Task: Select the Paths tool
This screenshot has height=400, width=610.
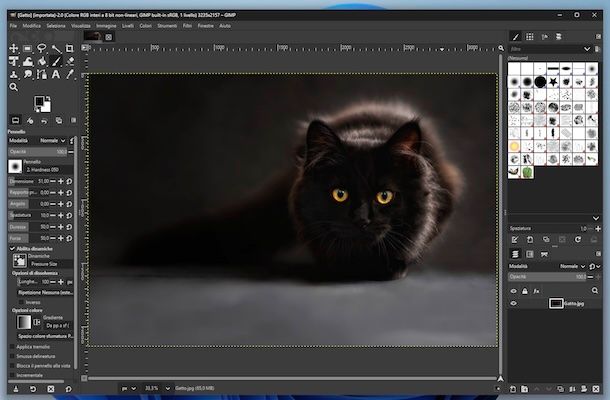Action: tap(42, 74)
